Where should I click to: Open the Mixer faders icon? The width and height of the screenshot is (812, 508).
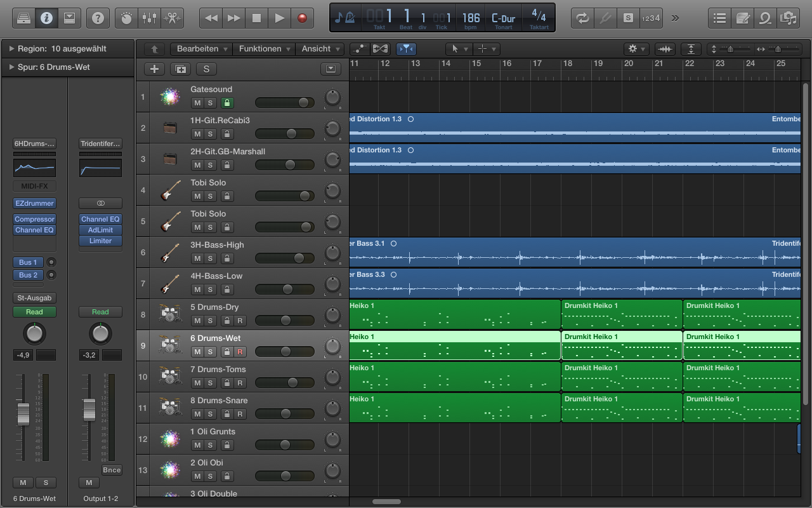pos(149,18)
